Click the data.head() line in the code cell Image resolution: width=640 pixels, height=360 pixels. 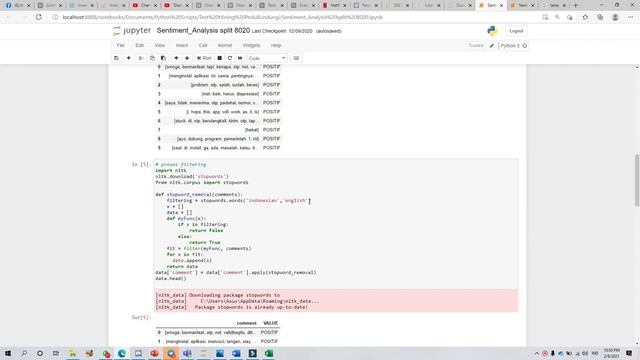pos(171,278)
